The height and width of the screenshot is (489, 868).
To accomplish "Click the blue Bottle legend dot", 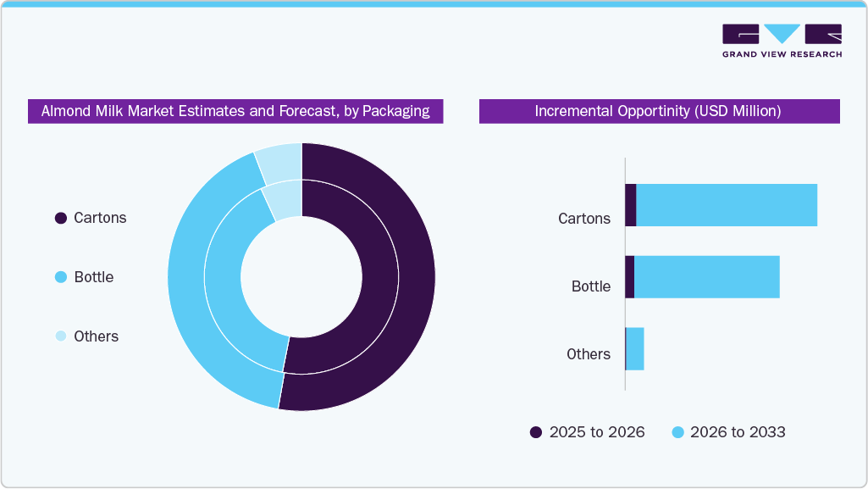I will (x=61, y=277).
